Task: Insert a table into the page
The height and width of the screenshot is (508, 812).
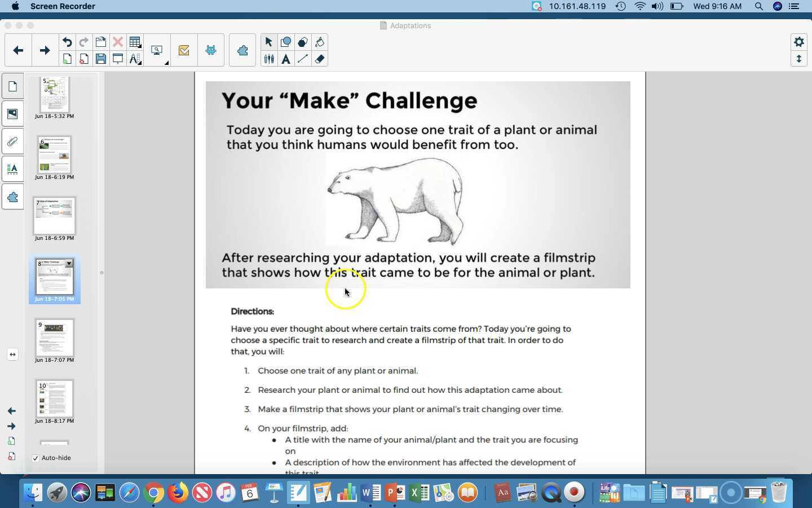Action: pyautogui.click(x=135, y=42)
